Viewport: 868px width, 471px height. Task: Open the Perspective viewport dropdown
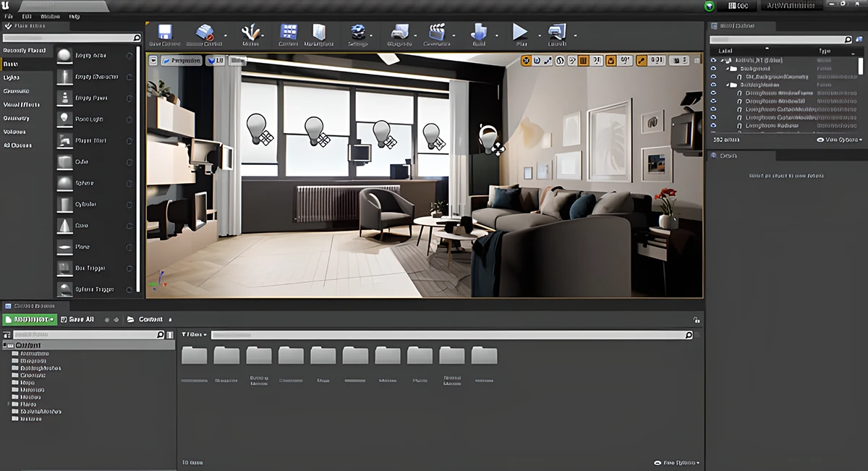point(181,61)
